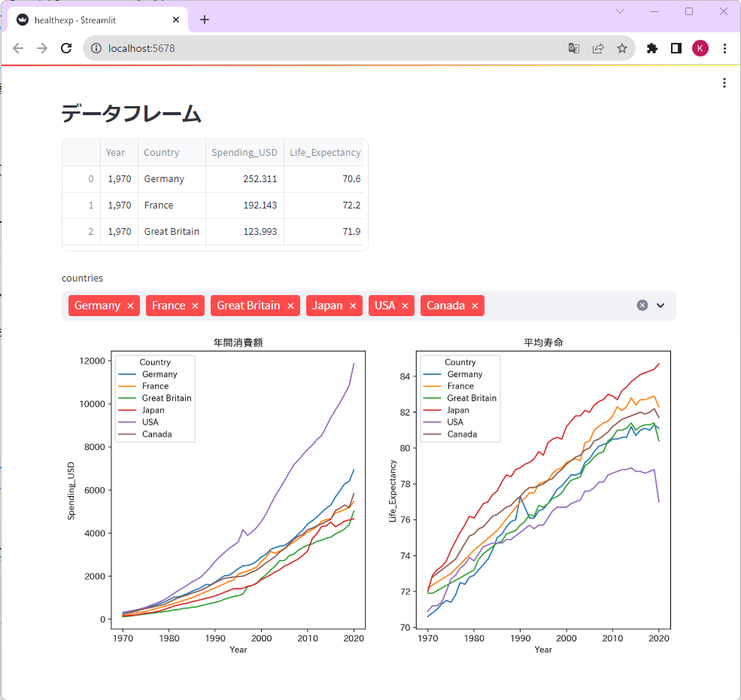
Task: Go back to the previous page
Action: [x=18, y=48]
